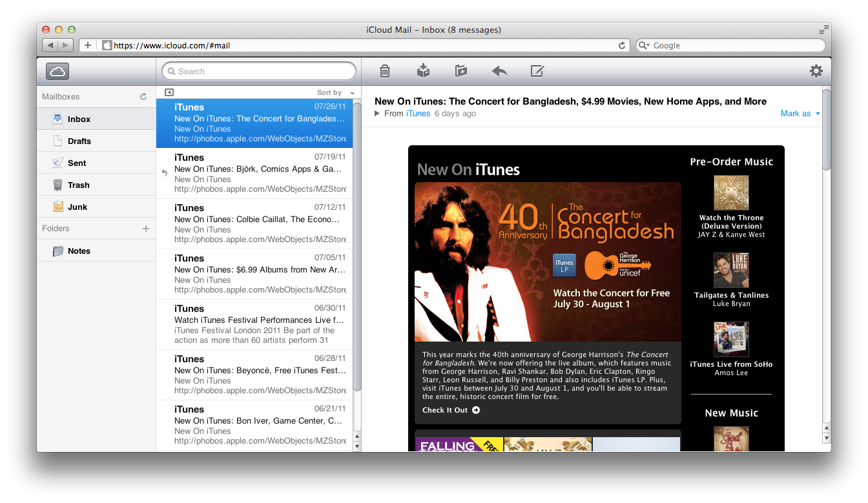Open the 07/05/11 $6.99 Albums message
The height and width of the screenshot is (503, 868).
pos(254,274)
